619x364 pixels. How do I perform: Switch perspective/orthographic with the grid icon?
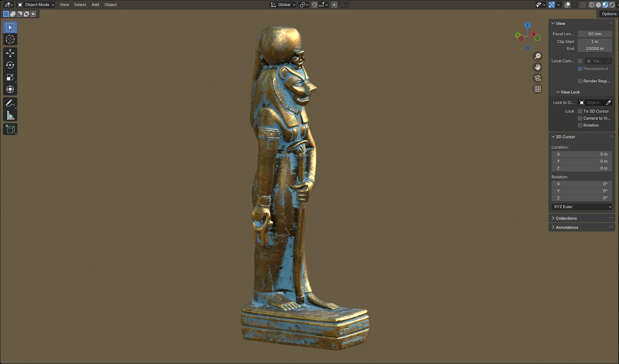pos(537,89)
